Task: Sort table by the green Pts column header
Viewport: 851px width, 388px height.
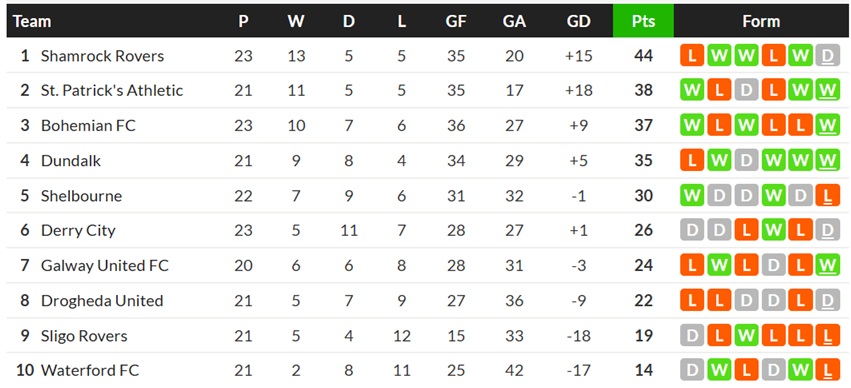Action: 643,21
